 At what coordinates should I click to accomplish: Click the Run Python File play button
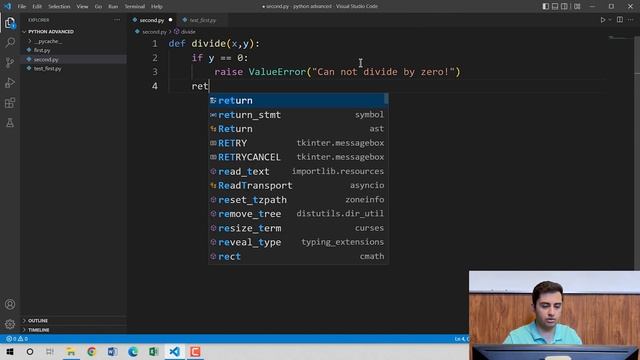[x=602, y=20]
